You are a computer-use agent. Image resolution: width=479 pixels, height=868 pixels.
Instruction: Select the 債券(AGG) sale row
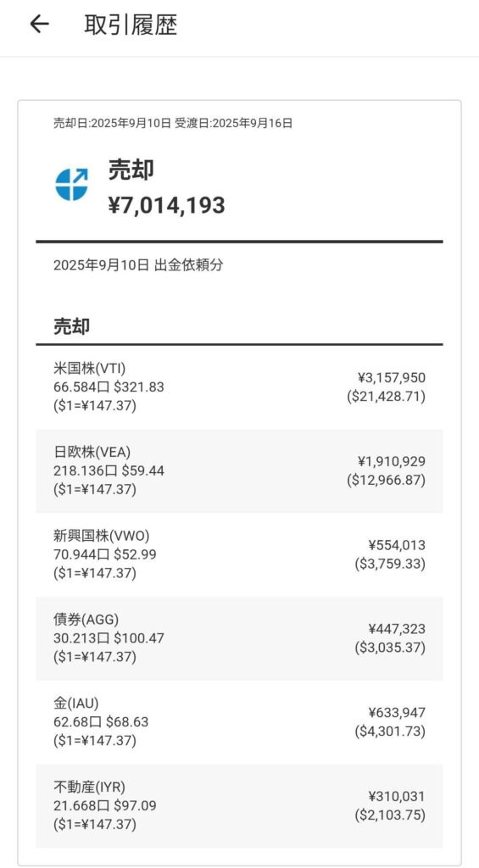click(239, 638)
